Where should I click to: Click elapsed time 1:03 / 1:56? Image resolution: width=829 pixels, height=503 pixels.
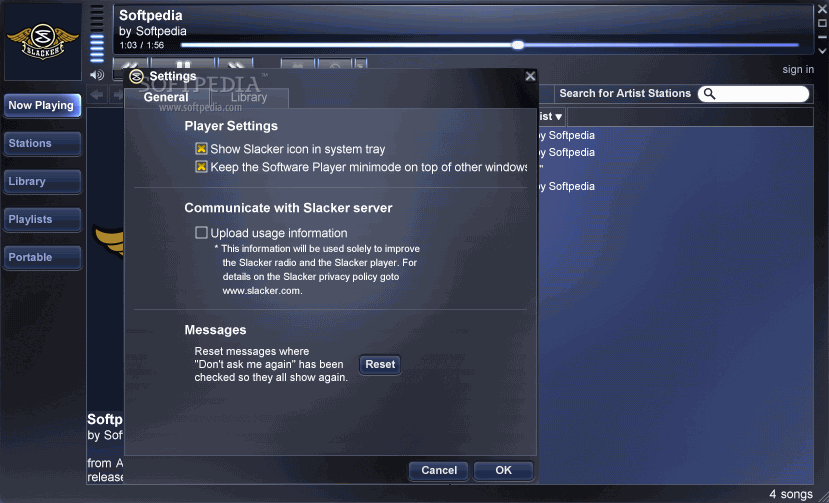[x=142, y=45]
